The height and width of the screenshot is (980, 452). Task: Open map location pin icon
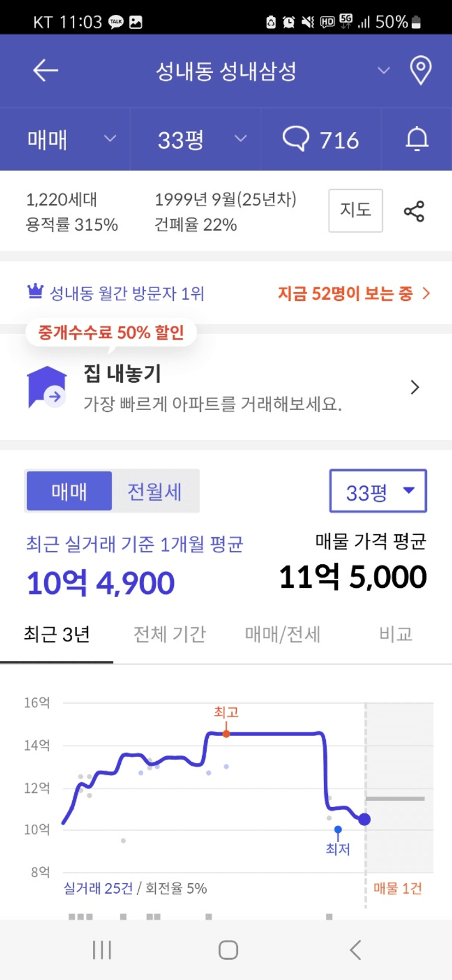(x=420, y=71)
